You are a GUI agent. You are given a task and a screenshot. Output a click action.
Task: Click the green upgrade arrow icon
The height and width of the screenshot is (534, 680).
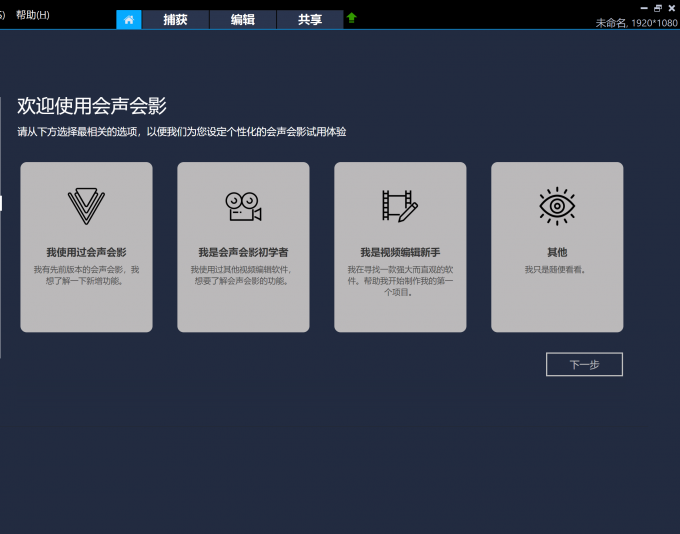(x=351, y=18)
